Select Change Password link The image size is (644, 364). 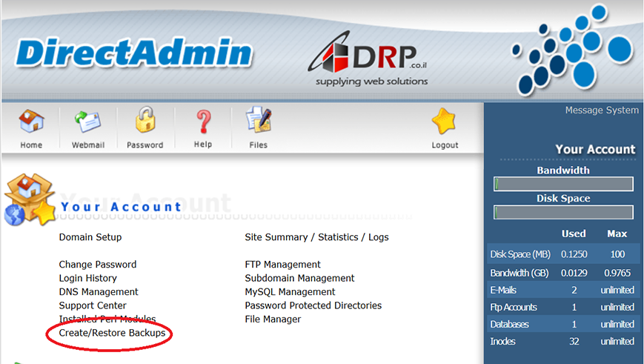point(98,265)
